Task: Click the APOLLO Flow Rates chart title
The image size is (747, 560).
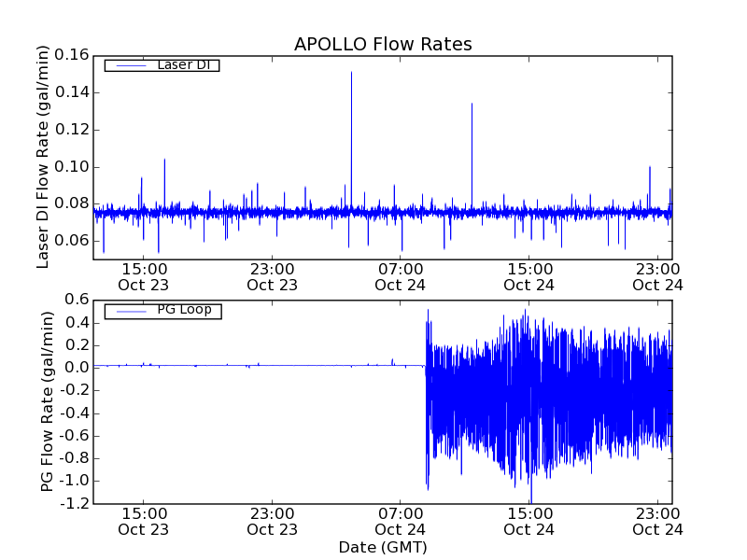Action: tap(383, 44)
